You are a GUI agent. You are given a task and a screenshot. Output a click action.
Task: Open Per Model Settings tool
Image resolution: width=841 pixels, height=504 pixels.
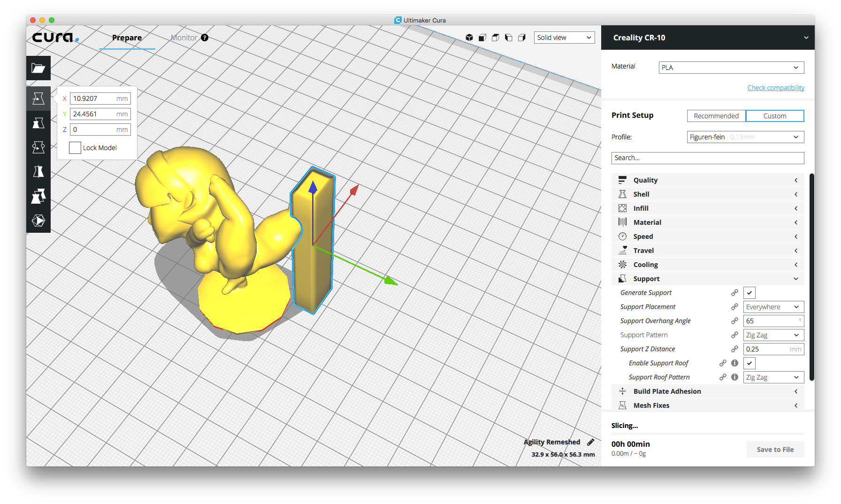pyautogui.click(x=38, y=196)
